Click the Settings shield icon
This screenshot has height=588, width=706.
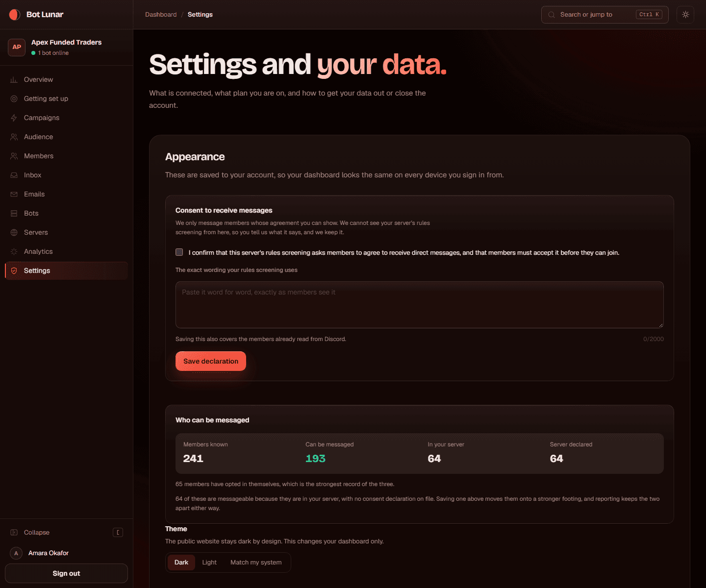click(x=14, y=270)
